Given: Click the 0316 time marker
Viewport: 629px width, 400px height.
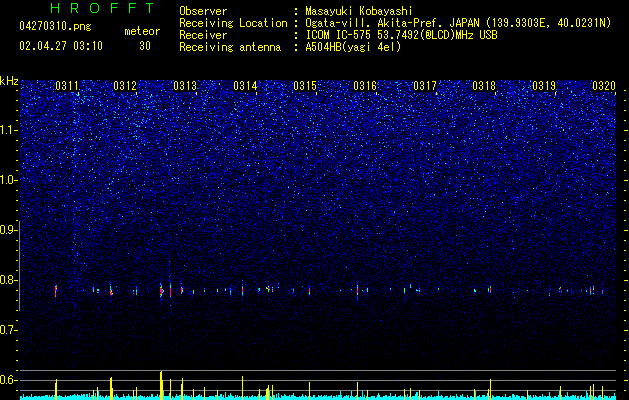Looking at the screenshot, I should click(x=365, y=86).
